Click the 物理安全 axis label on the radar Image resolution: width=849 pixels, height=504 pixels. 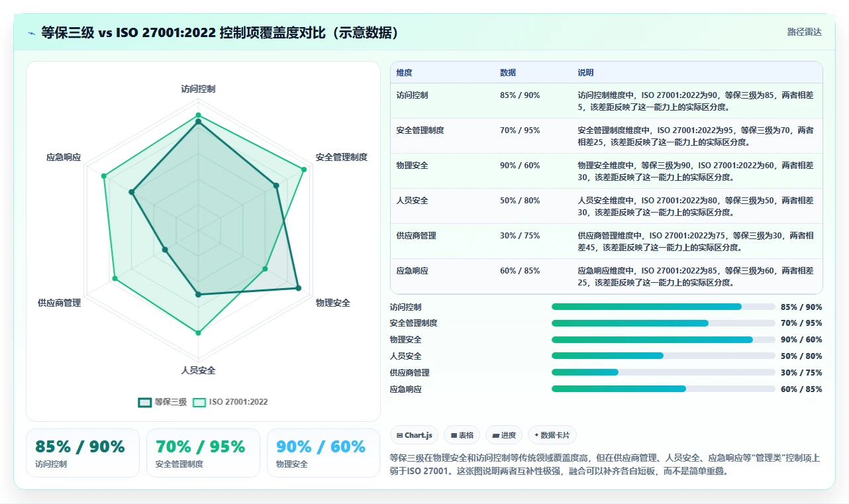pyautogui.click(x=333, y=303)
